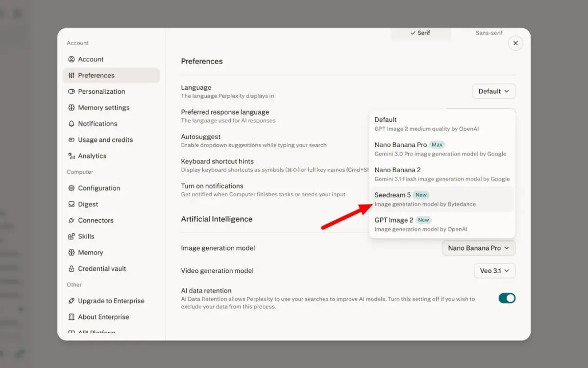The height and width of the screenshot is (368, 588).
Task: Open the Upgrade to Enterprise page
Action: 111,301
